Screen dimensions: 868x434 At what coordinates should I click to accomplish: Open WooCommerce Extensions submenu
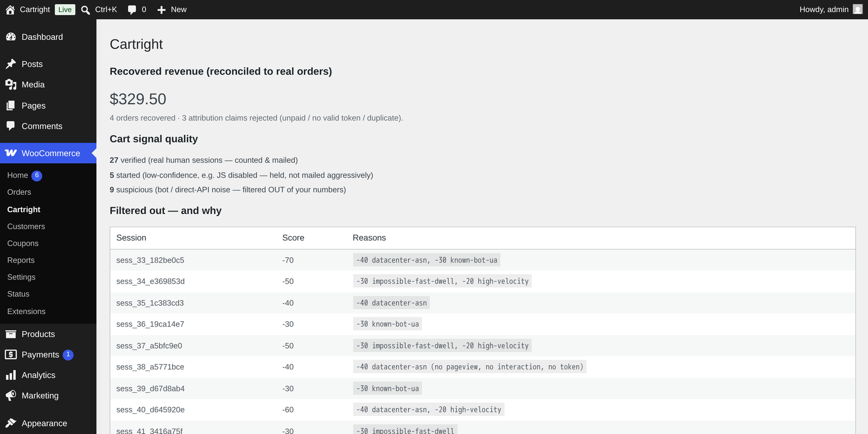pyautogui.click(x=26, y=311)
